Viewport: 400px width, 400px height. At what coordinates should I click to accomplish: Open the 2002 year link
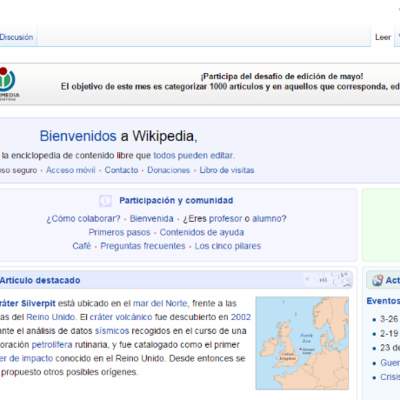coord(241,317)
